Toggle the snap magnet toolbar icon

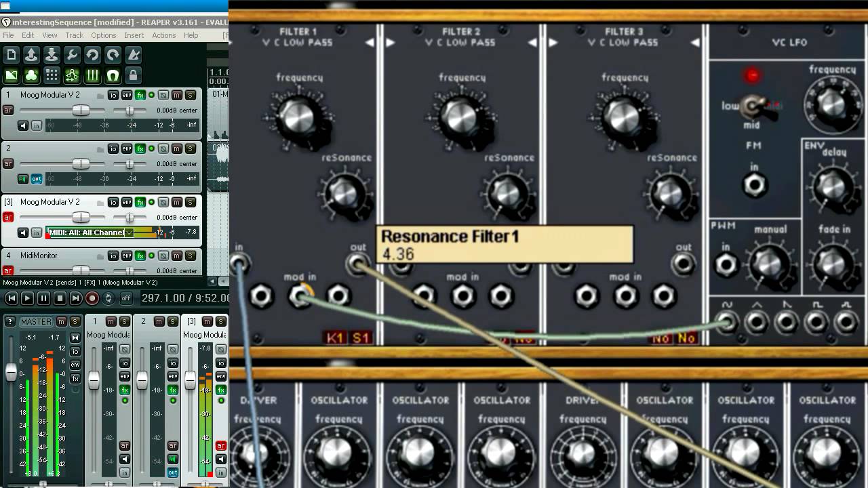pyautogui.click(x=113, y=75)
